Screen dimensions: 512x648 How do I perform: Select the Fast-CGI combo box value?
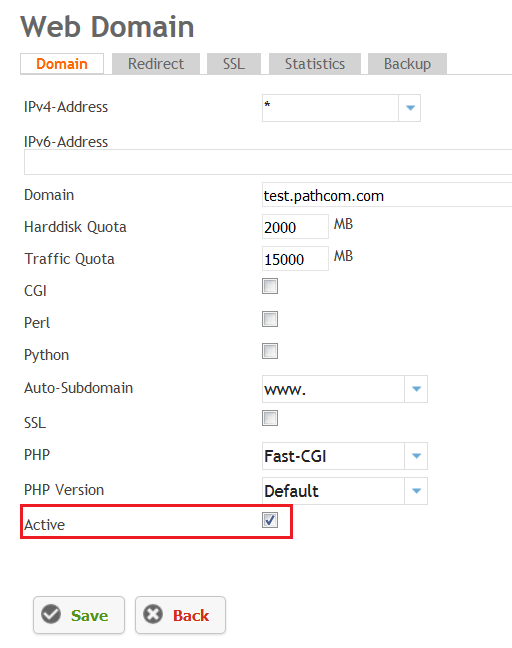pyautogui.click(x=333, y=456)
